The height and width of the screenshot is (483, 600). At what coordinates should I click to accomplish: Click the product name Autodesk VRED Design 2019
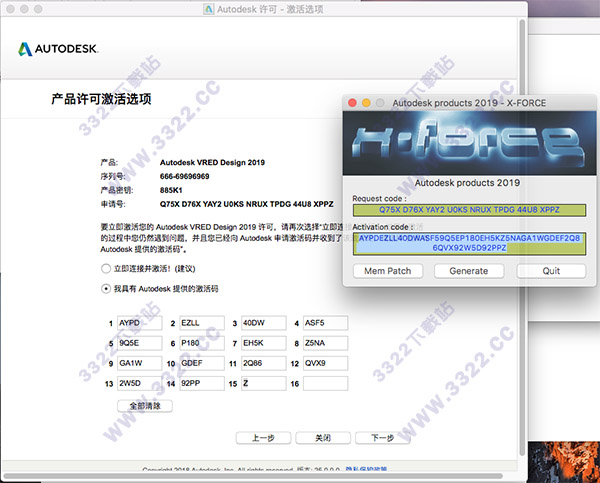click(212, 162)
